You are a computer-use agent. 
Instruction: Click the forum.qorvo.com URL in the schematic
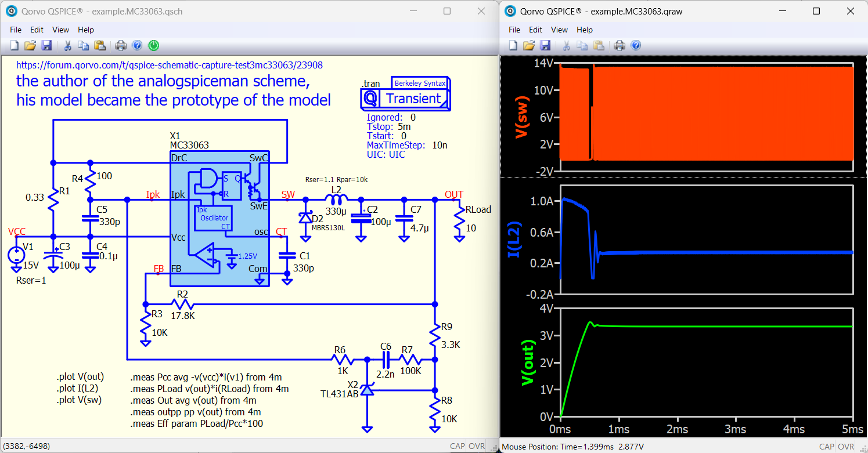point(169,66)
